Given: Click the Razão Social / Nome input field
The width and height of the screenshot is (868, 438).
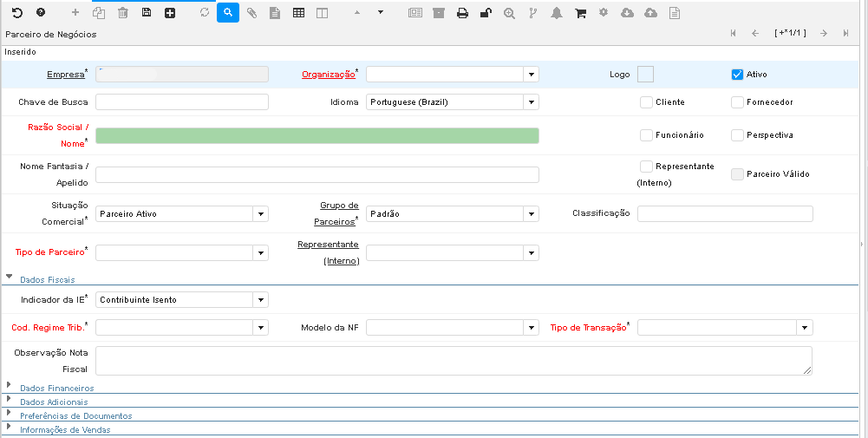Looking at the screenshot, I should tap(317, 135).
